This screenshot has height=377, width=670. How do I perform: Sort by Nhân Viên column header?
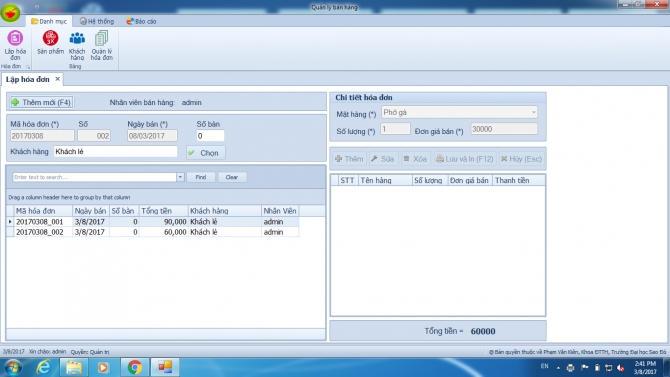pyautogui.click(x=280, y=211)
